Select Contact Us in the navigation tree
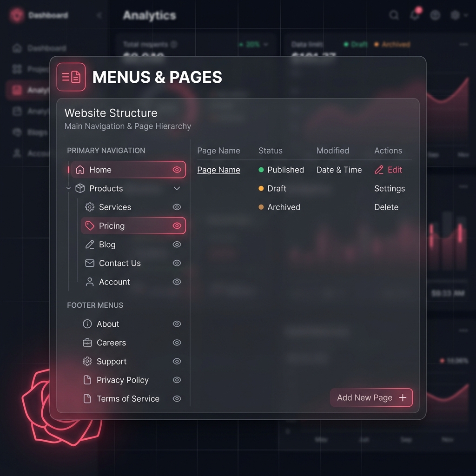The width and height of the screenshot is (476, 476). point(133,263)
